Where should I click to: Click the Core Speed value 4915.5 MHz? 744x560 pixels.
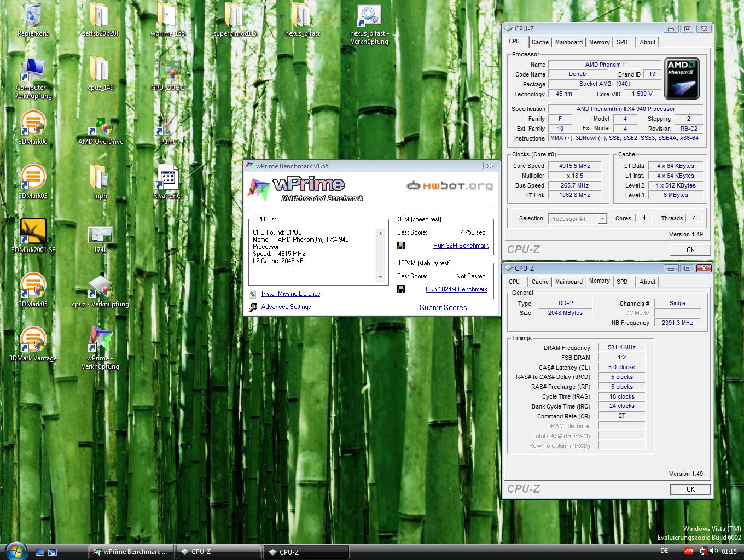[x=574, y=166]
